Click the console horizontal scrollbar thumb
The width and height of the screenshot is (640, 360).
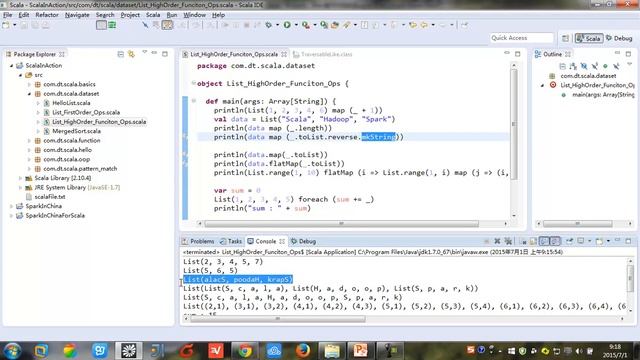(278, 319)
